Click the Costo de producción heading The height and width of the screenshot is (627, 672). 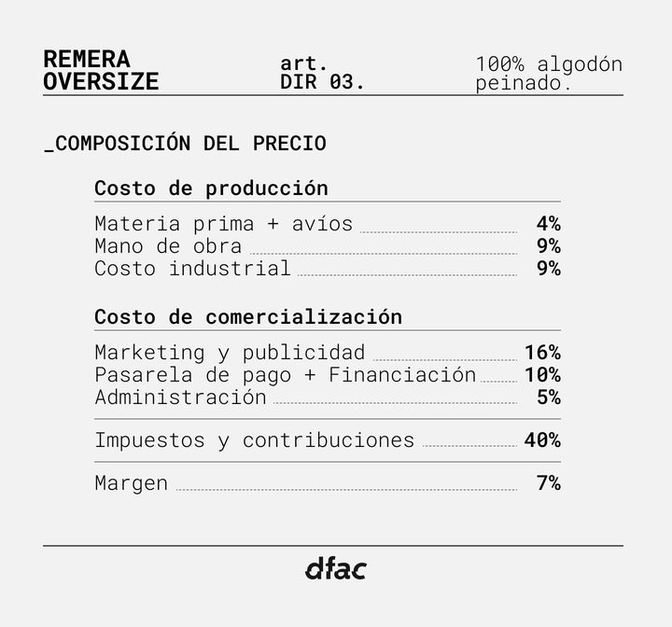[211, 188]
